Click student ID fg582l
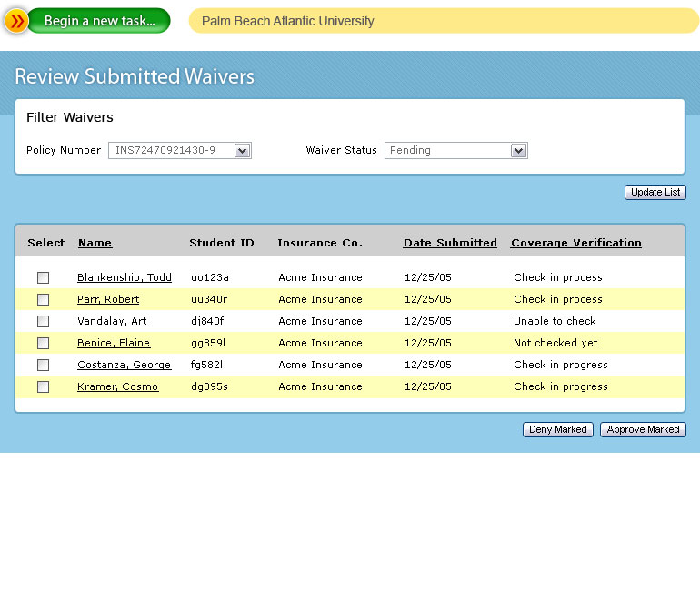This screenshot has height=592, width=700. [x=206, y=366]
